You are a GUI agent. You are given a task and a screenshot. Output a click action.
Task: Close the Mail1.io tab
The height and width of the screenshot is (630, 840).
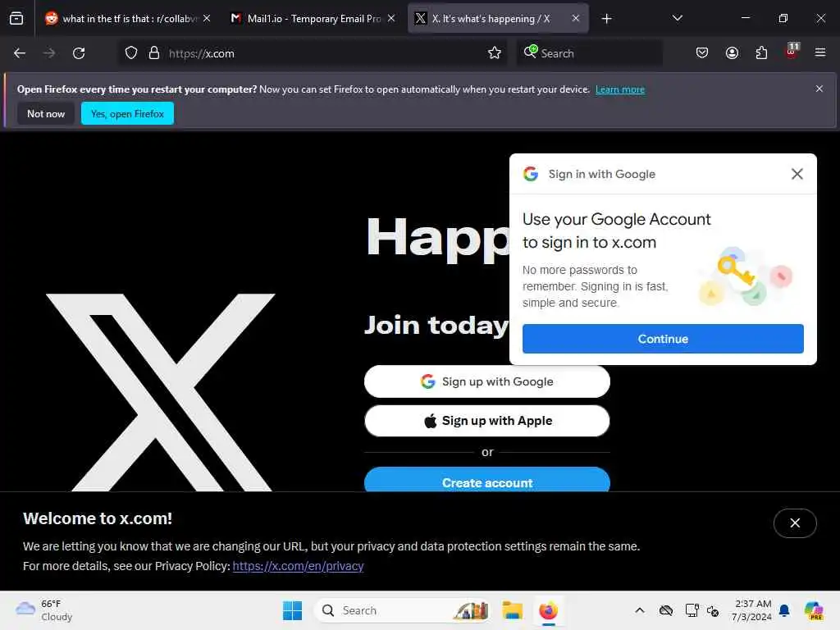coord(391,18)
